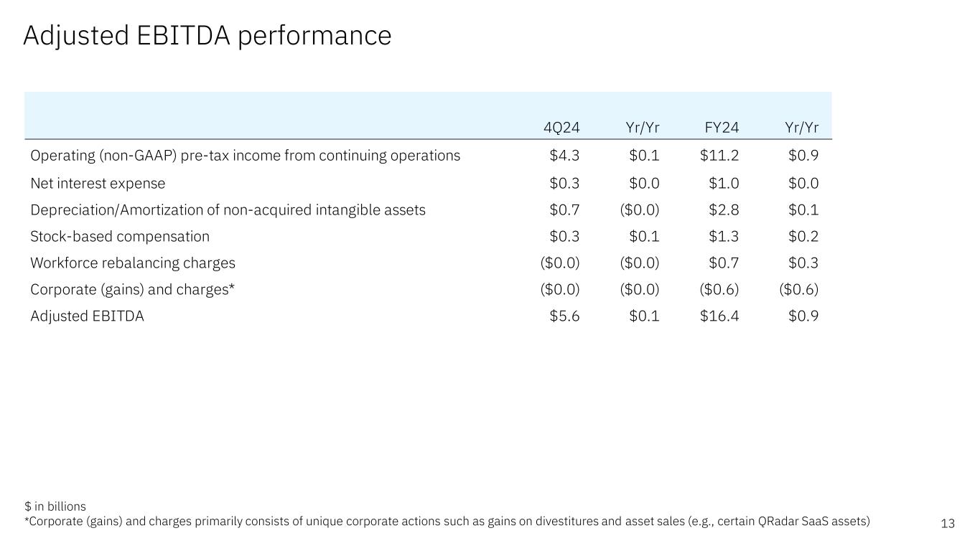Screen dimensions: 980x551
Task: Click the $16.4 FY24 Adjusted EBITDA value
Action: coord(719,316)
